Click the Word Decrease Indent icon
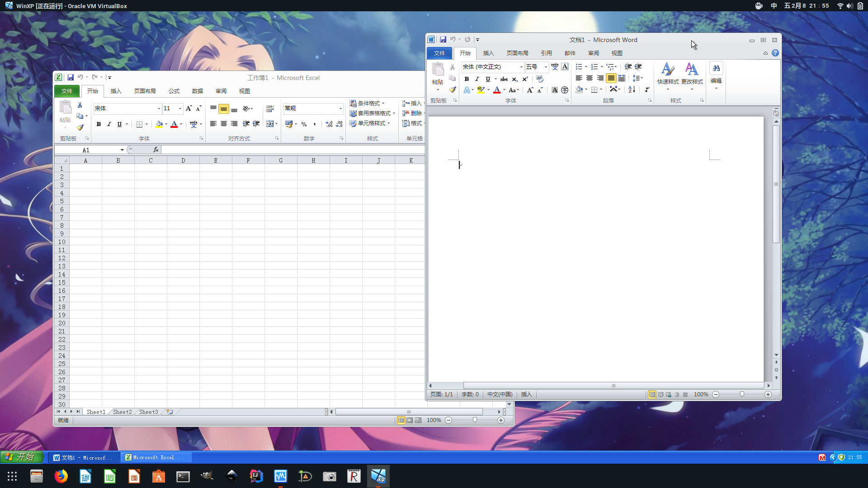Viewport: 868px width, 488px height. [x=628, y=66]
